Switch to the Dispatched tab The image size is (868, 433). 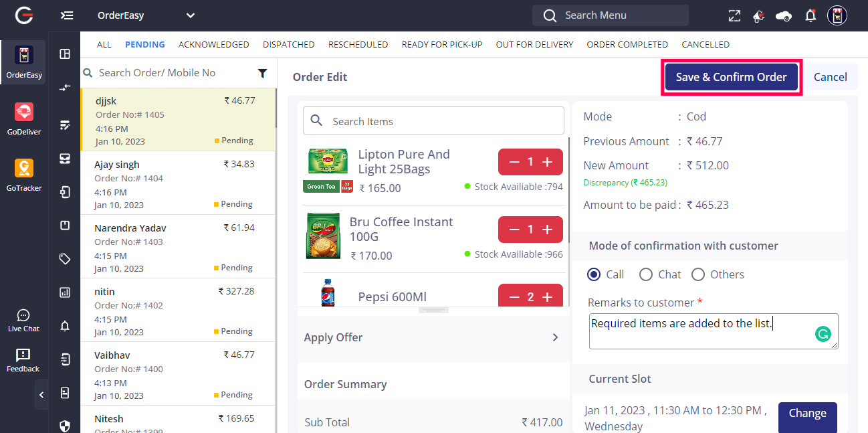click(x=288, y=45)
